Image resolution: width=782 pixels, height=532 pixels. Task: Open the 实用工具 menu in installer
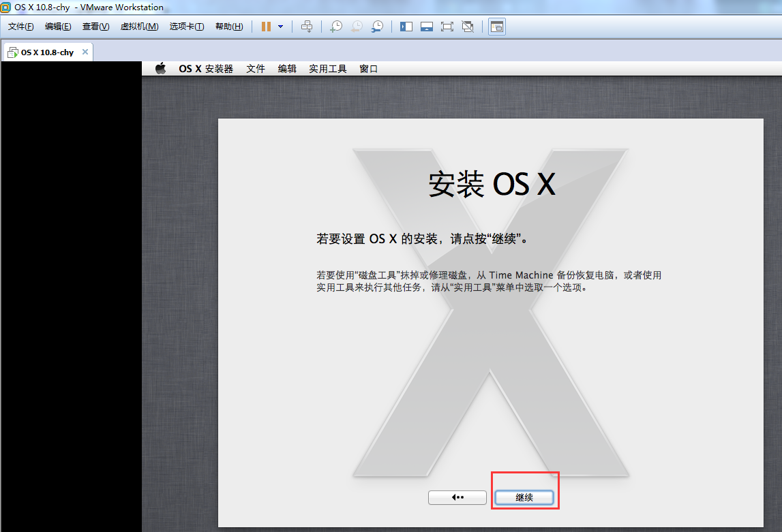[x=327, y=69]
